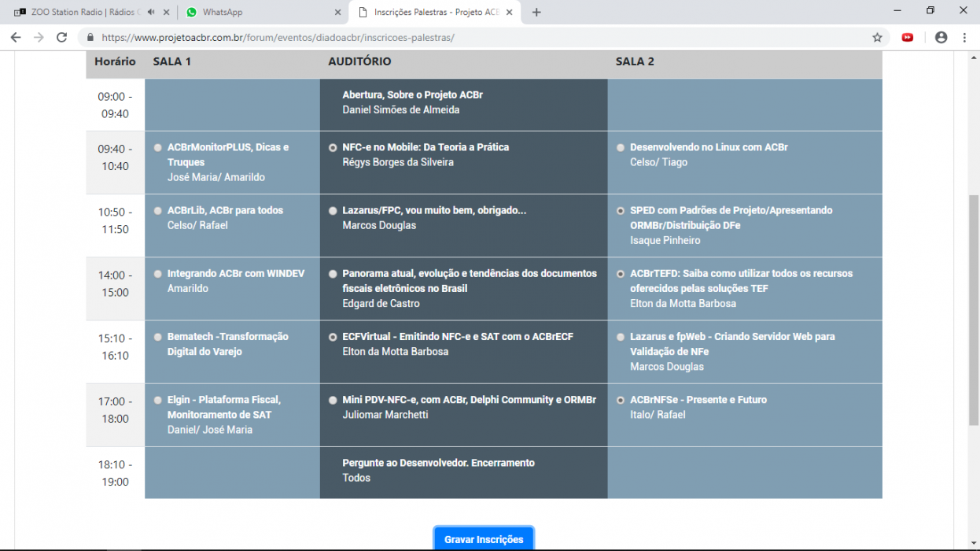Click the 18:10 - 19:00 time cell

tap(115, 472)
